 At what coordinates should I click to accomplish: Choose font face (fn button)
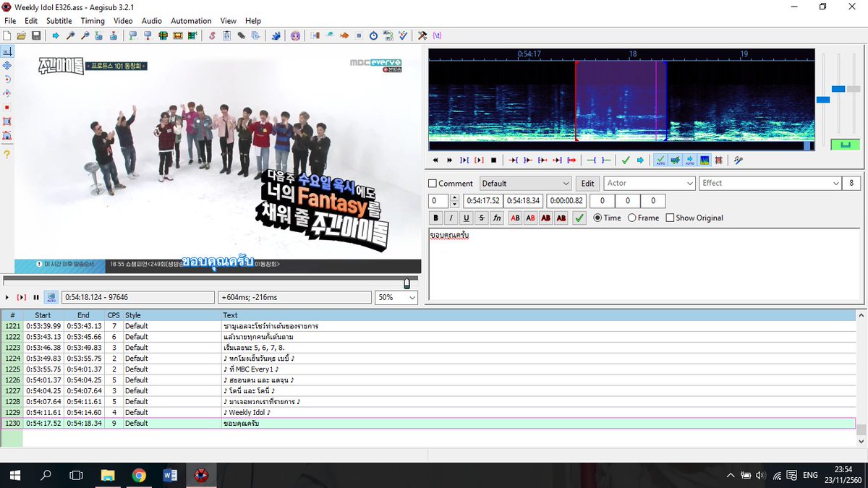(497, 218)
